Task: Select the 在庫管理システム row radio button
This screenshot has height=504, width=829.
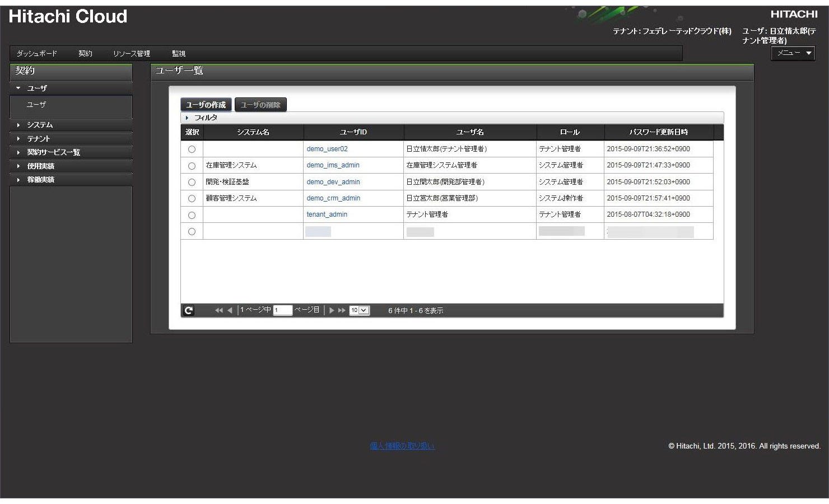Action: pos(192,166)
